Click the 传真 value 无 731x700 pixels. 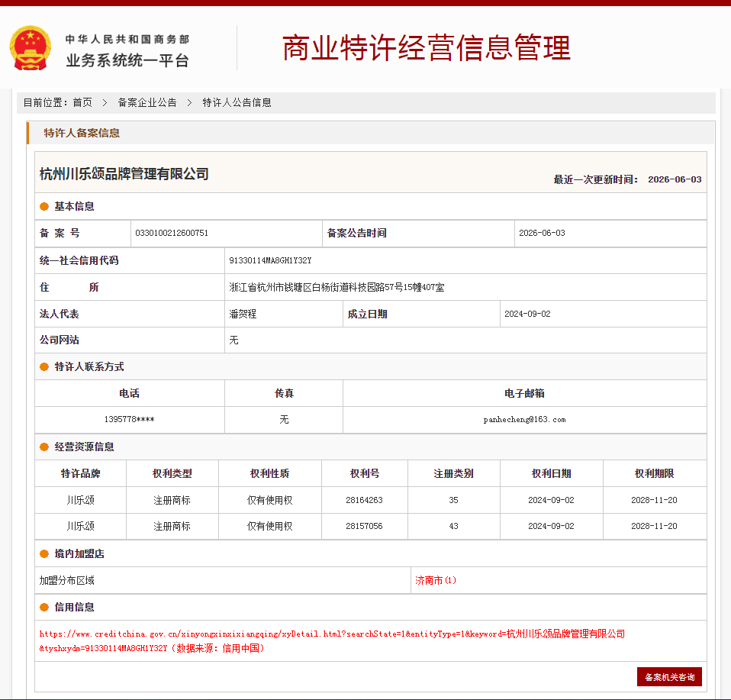tap(284, 420)
